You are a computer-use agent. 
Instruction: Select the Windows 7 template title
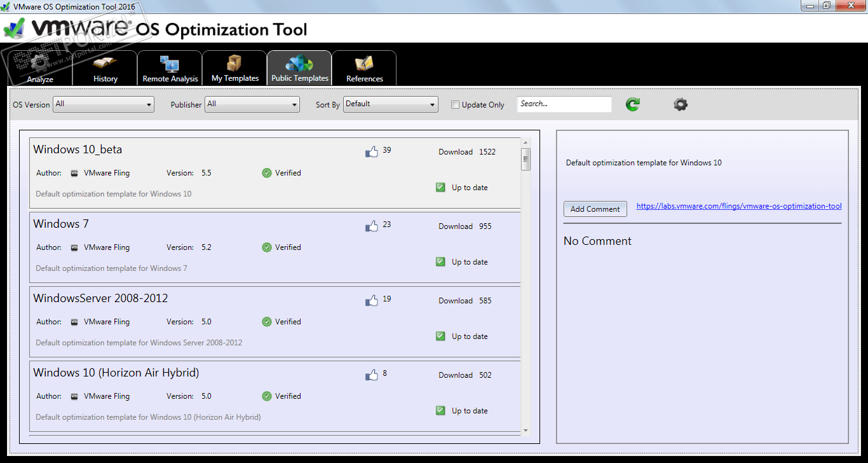point(61,224)
